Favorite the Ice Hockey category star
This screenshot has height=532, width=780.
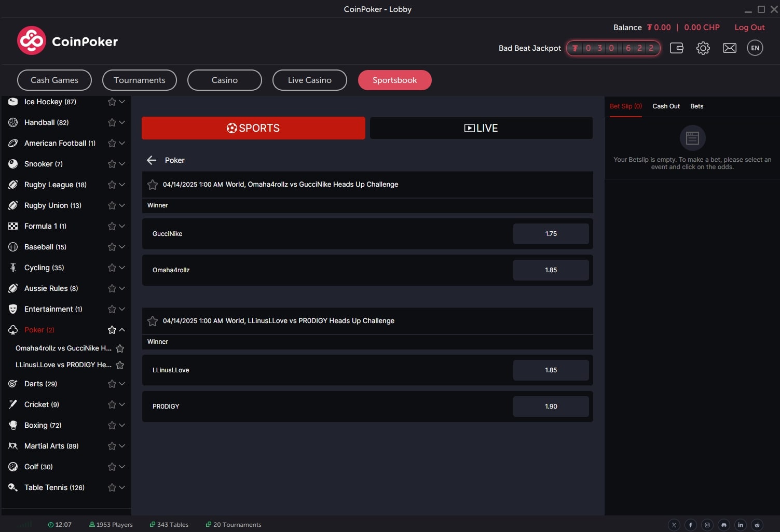pos(112,102)
